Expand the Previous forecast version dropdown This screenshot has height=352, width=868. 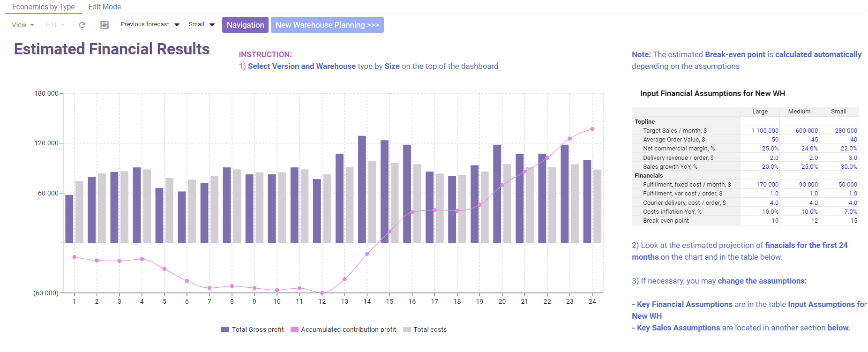point(150,24)
